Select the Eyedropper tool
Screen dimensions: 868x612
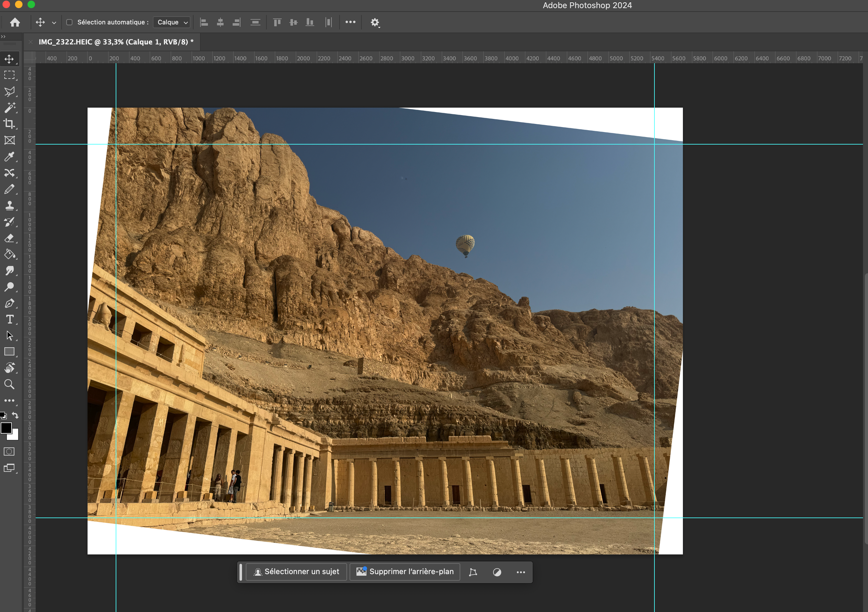(x=9, y=156)
